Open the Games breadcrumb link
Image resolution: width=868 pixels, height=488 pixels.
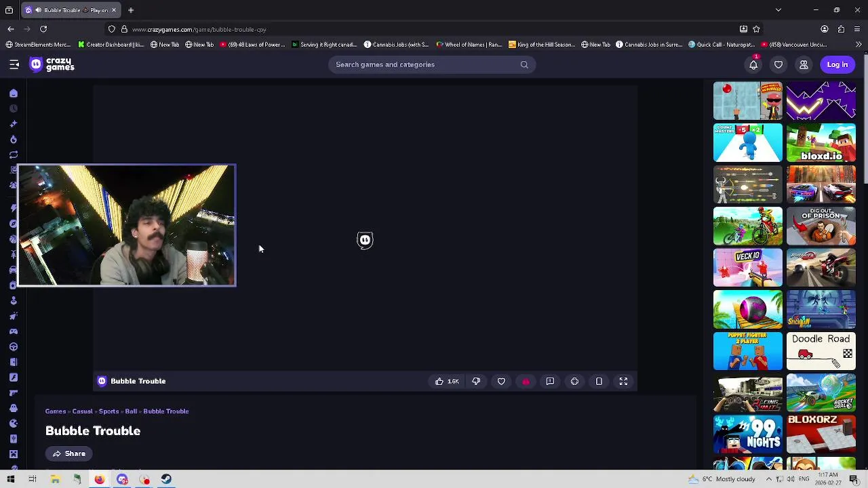click(56, 411)
